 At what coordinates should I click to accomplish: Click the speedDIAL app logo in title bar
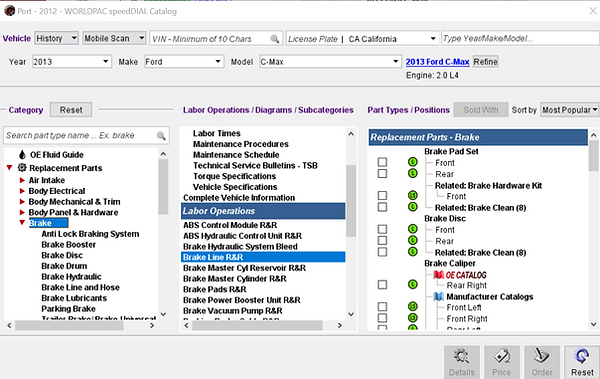click(x=9, y=11)
